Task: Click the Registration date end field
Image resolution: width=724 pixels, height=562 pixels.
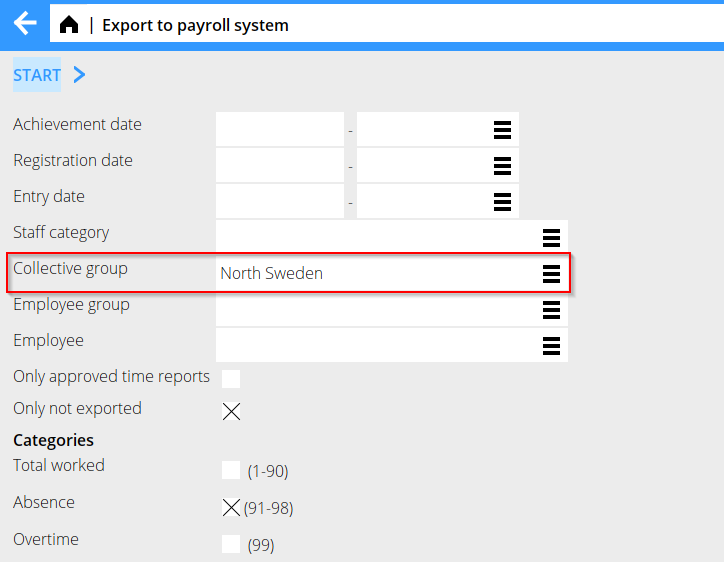Action: (x=422, y=166)
